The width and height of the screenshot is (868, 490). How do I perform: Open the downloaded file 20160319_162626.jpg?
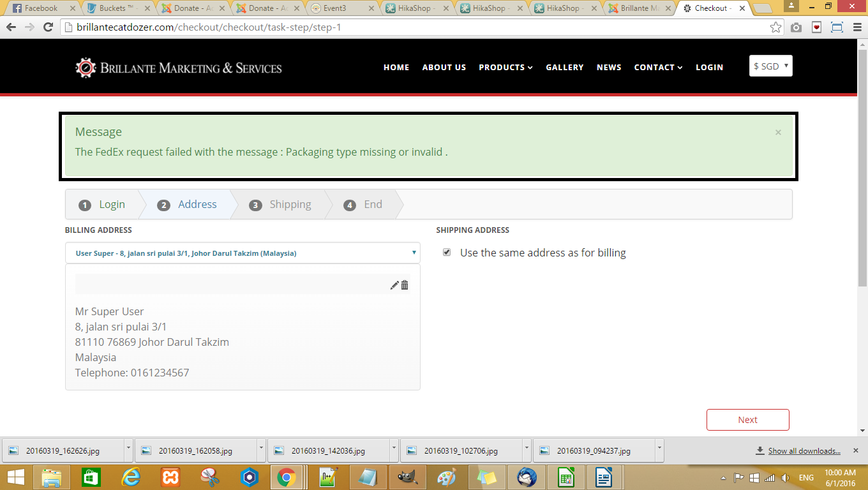pyautogui.click(x=64, y=450)
